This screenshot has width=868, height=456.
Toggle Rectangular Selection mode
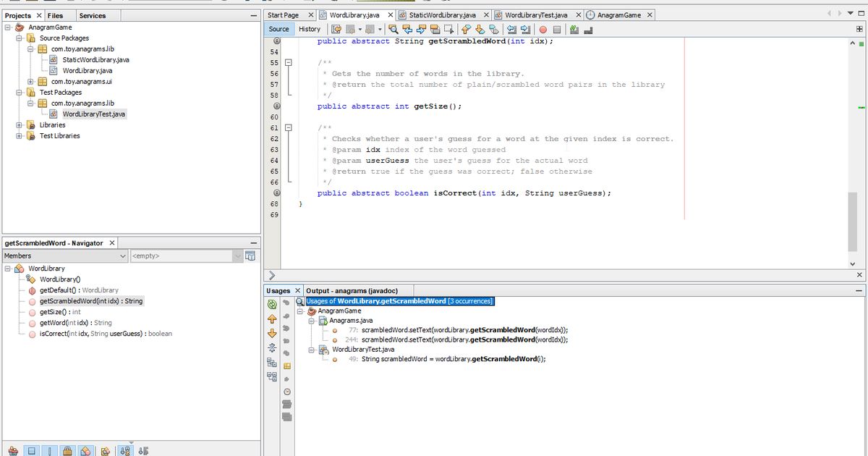pyautogui.click(x=451, y=29)
